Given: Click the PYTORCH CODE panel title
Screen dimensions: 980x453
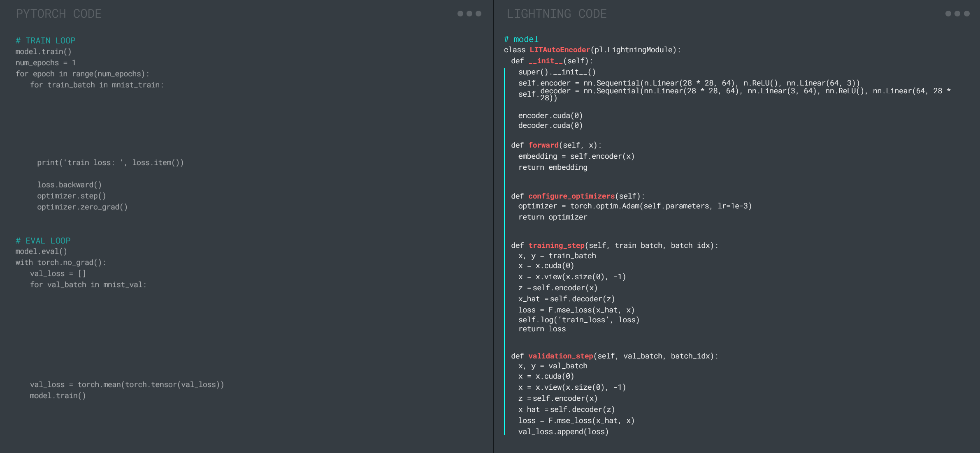Looking at the screenshot, I should coord(58,14).
